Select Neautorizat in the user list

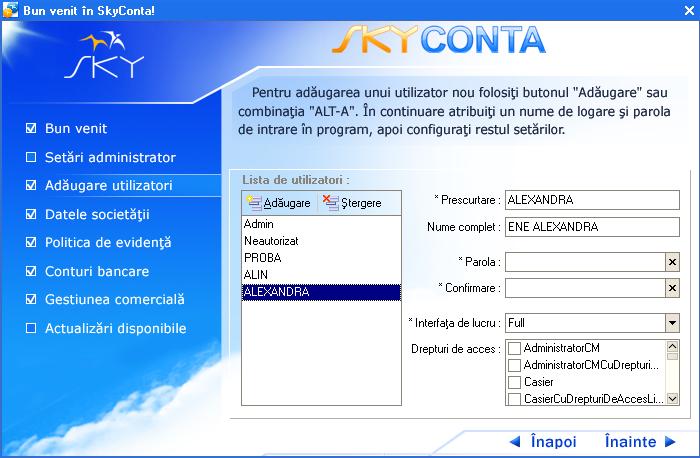321,241
